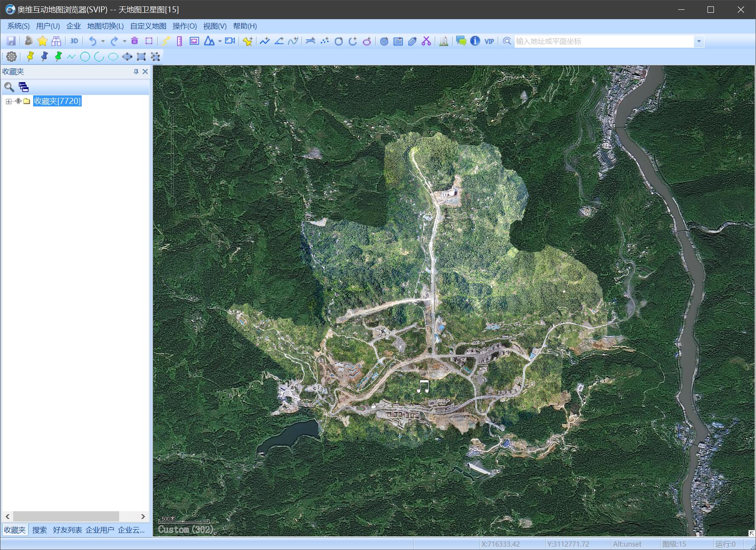Open the user account icon
The image size is (756, 550).
(x=29, y=41)
